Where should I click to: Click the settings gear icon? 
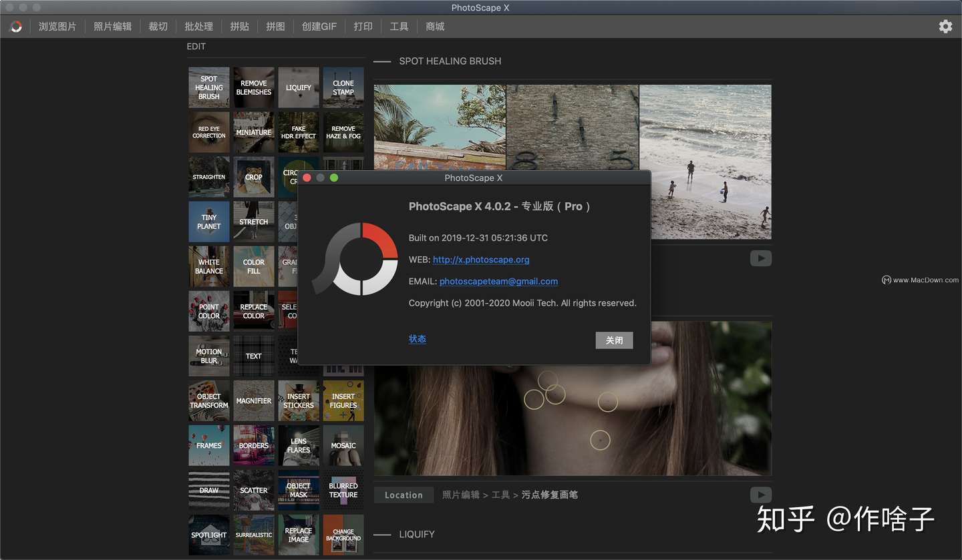945,26
